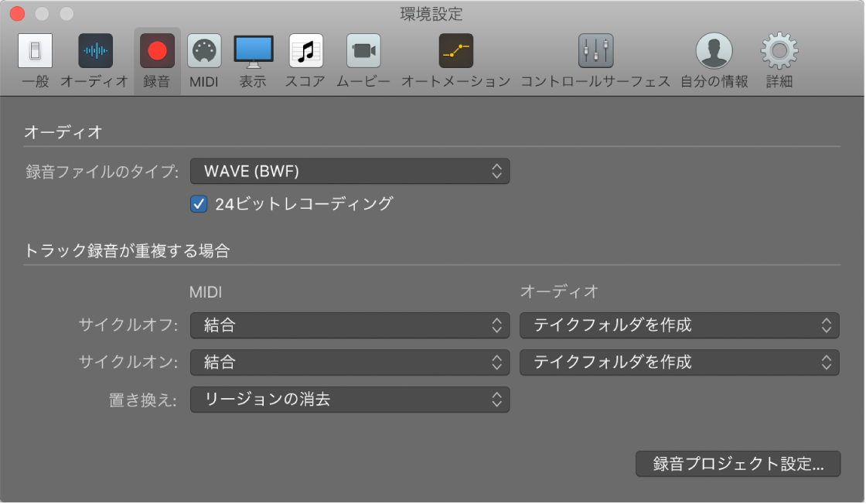Open the 置き換え リージョンの消去 dropdown
The width and height of the screenshot is (866, 504).
pos(349,399)
